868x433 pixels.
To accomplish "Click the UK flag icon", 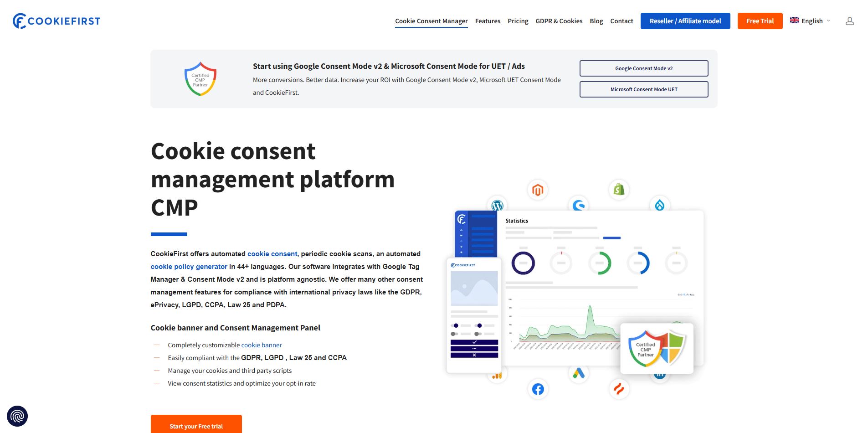I will 794,21.
